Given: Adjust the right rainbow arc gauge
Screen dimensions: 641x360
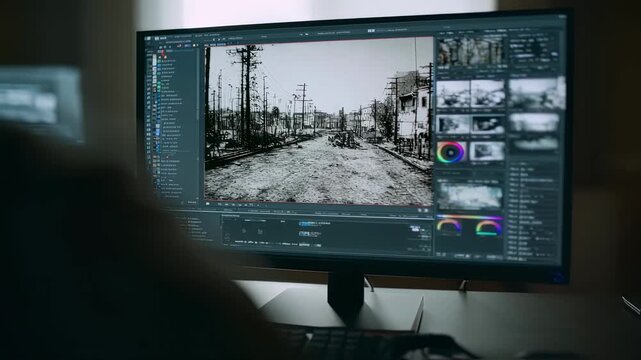Looking at the screenshot, I should (x=489, y=228).
